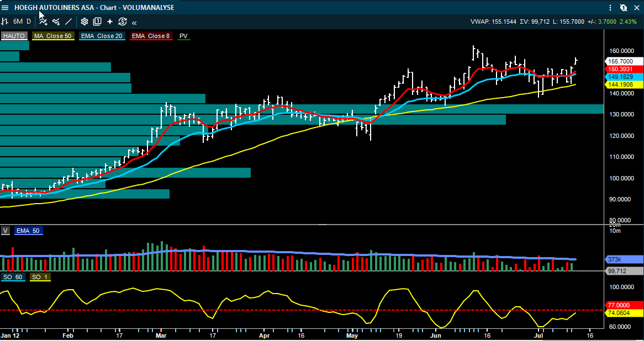Open the three-dot options menu
This screenshot has height=341, width=644.
[x=611, y=8]
